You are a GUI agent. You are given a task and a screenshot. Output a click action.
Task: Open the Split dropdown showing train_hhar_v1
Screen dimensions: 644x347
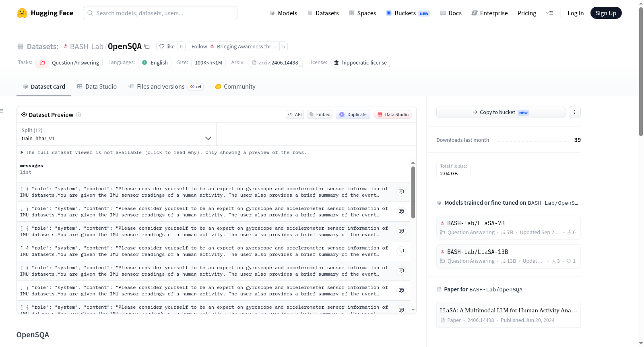click(116, 134)
